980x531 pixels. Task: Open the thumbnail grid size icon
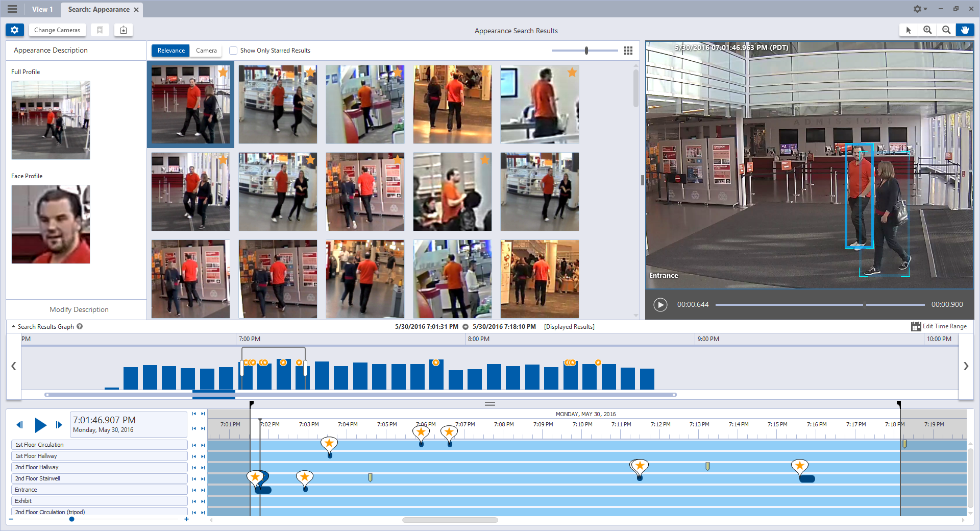click(x=628, y=51)
